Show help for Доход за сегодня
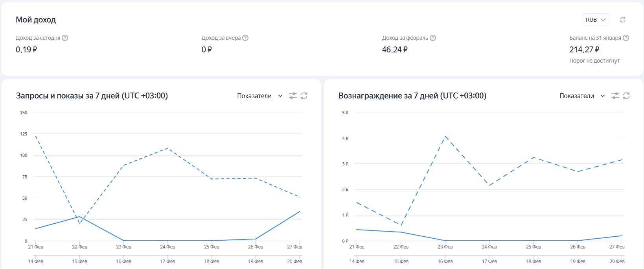The width and height of the screenshot is (644, 269). coord(65,38)
